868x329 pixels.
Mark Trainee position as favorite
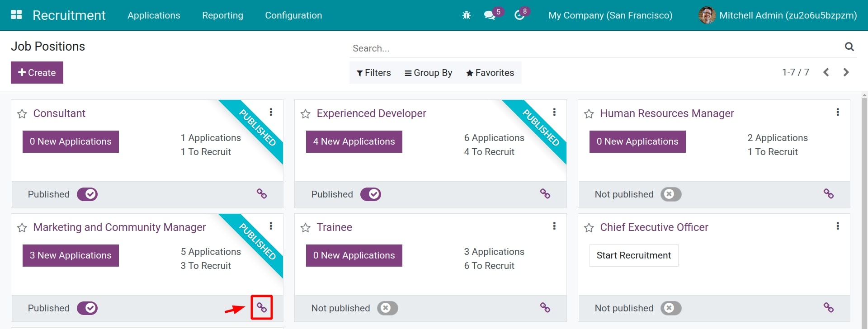click(305, 228)
